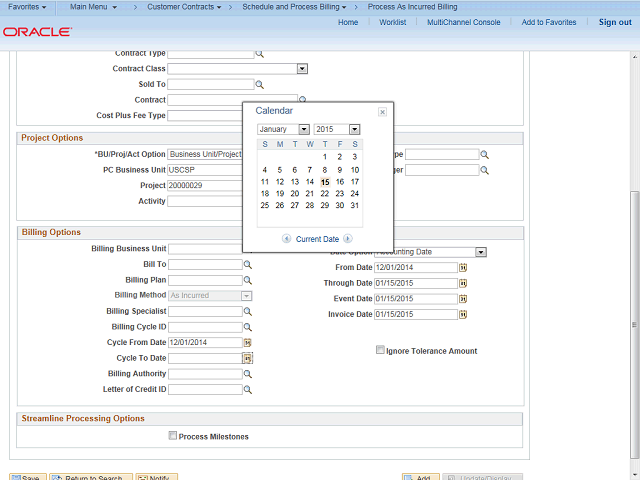
Task: Click Process As Incurred Billing breadcrumb
Action: (x=412, y=7)
